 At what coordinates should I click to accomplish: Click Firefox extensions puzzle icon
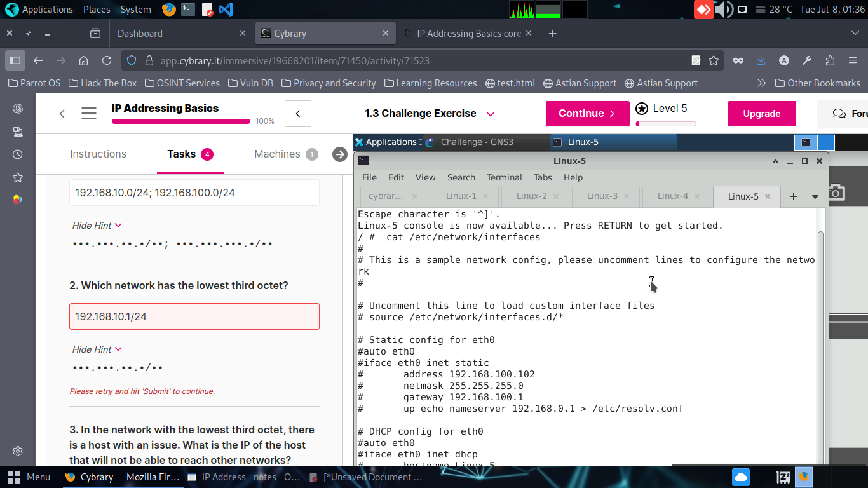[x=830, y=60]
